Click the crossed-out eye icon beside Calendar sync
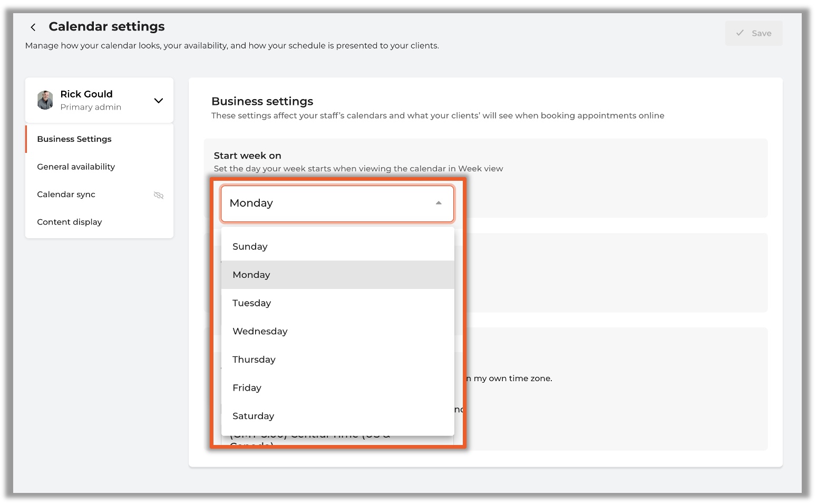The image size is (817, 504). click(x=158, y=195)
